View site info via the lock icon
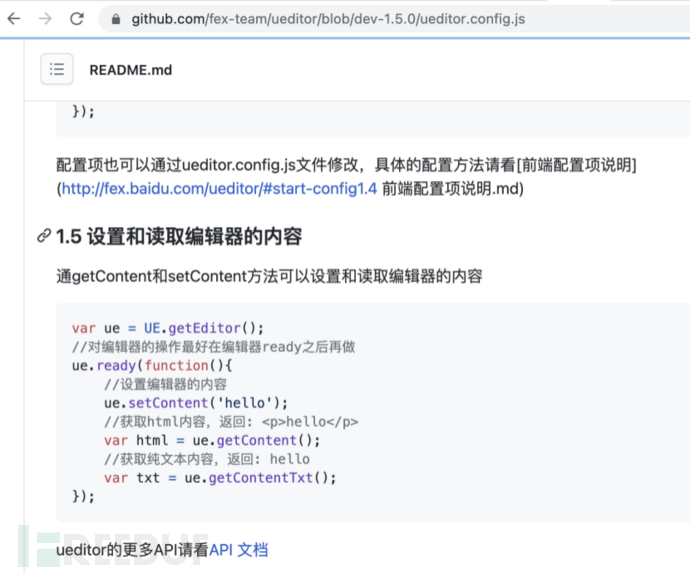The height and width of the screenshot is (574, 690). point(116,19)
